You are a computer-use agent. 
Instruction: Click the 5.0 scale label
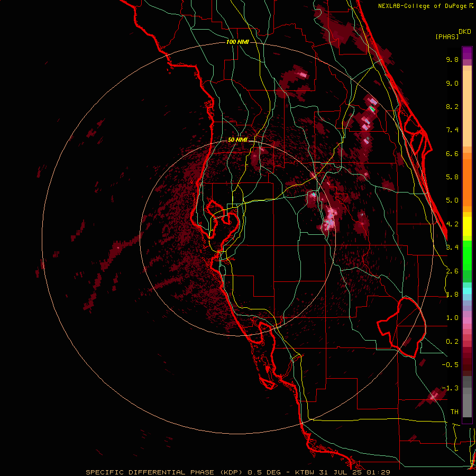[452, 200]
